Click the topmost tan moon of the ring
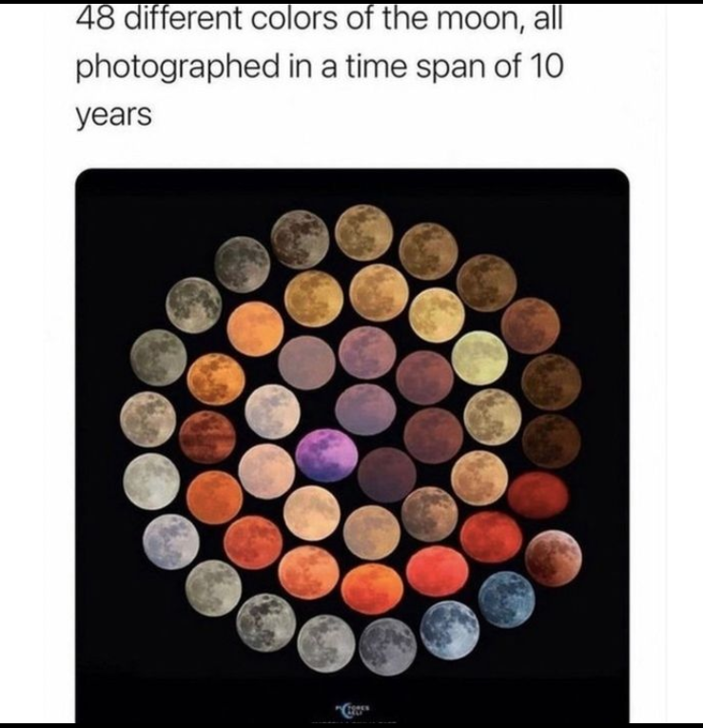 (x=363, y=232)
